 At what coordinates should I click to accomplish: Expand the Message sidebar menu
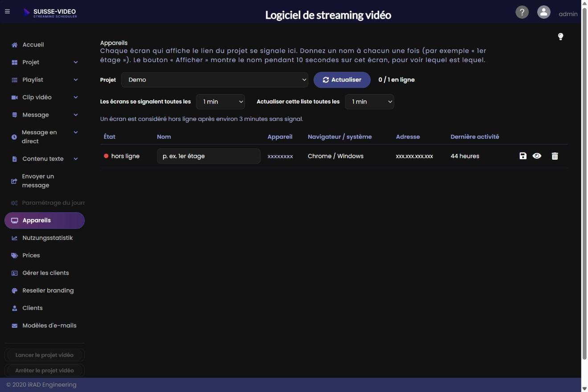[x=45, y=115]
